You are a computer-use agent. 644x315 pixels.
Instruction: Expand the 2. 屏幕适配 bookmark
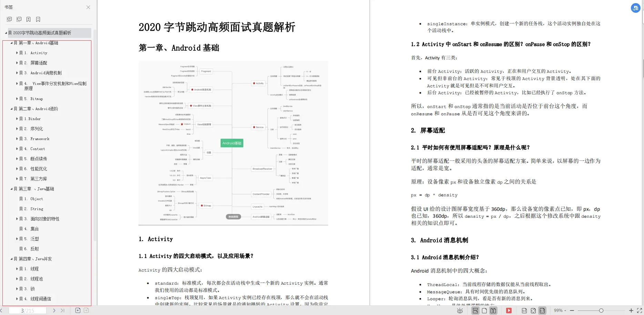pyautogui.click(x=17, y=63)
